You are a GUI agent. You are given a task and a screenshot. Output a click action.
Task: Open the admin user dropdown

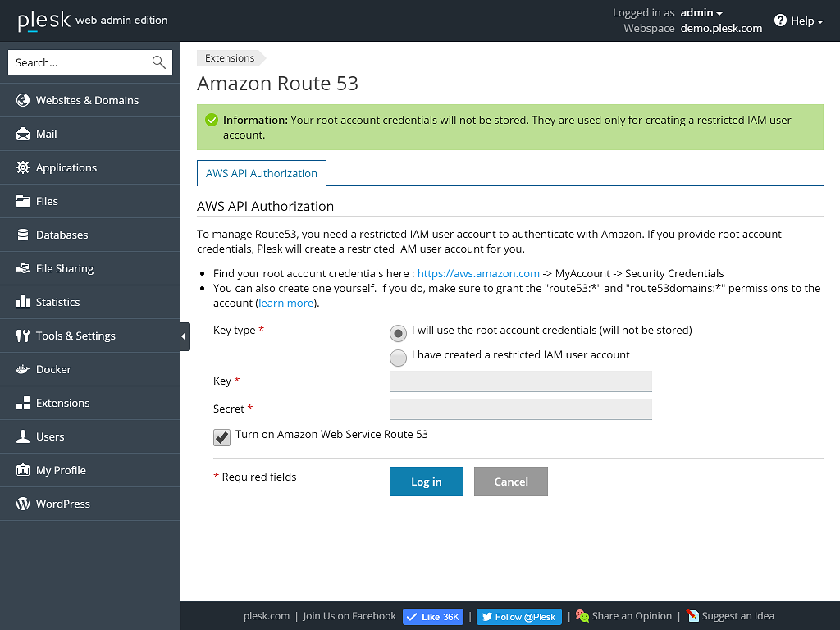pos(701,13)
